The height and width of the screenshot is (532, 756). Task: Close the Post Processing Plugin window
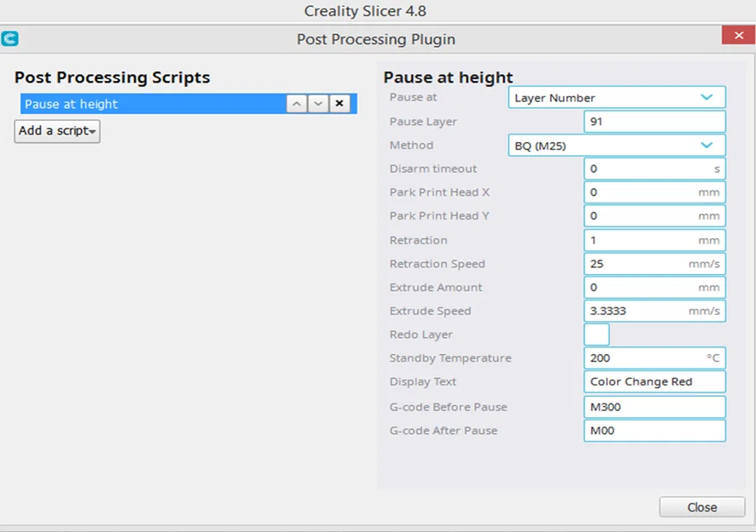(x=738, y=35)
